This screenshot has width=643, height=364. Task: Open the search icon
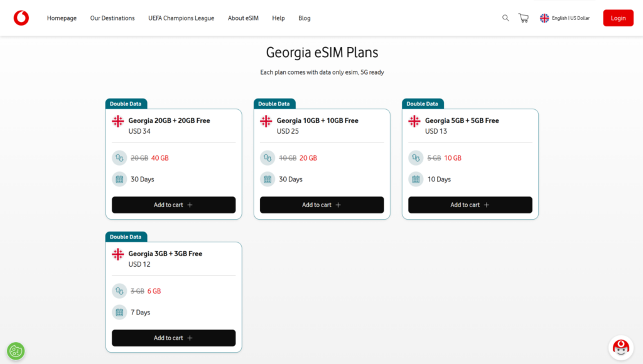pyautogui.click(x=505, y=18)
